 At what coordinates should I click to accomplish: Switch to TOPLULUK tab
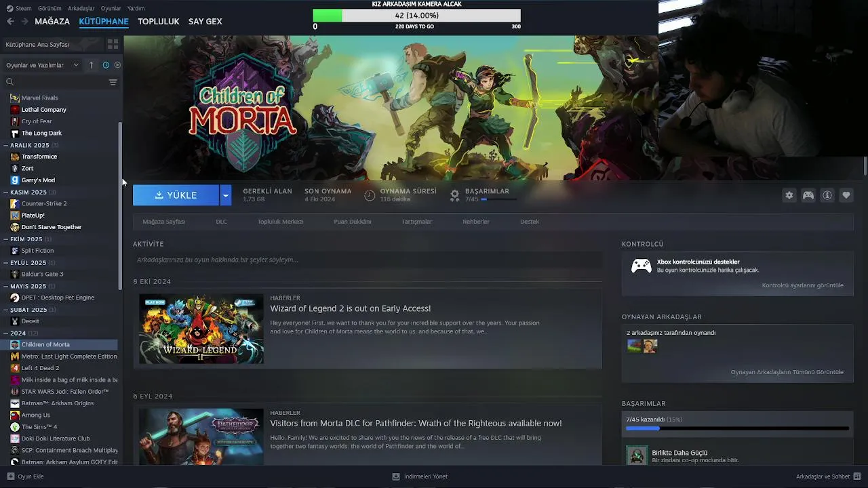tap(159, 22)
